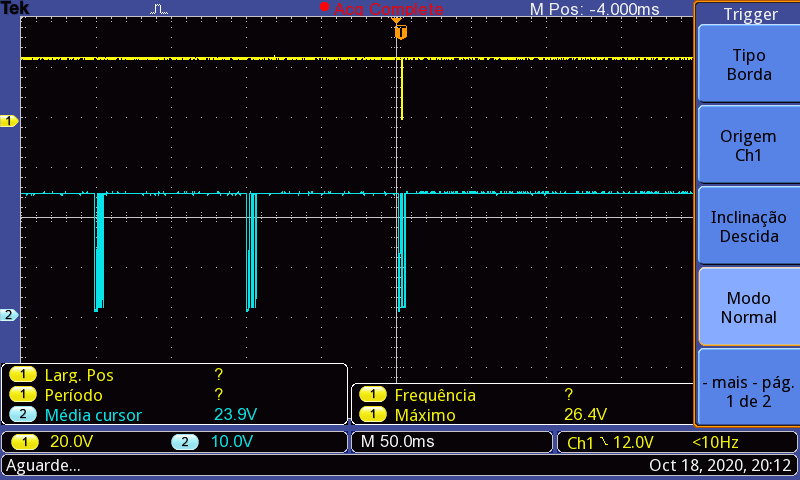Click the Período measurement label
This screenshot has height=480, width=800.
[73, 395]
